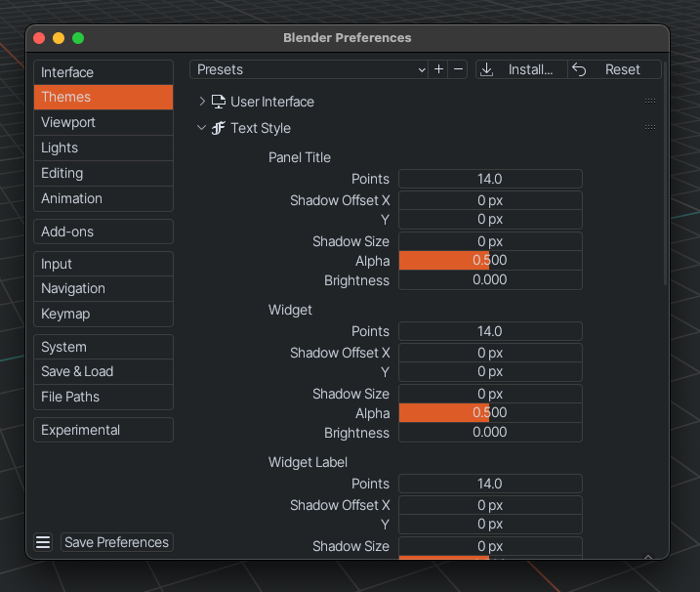The width and height of the screenshot is (700, 592).
Task: Collapse the Text Style section
Action: pos(201,128)
